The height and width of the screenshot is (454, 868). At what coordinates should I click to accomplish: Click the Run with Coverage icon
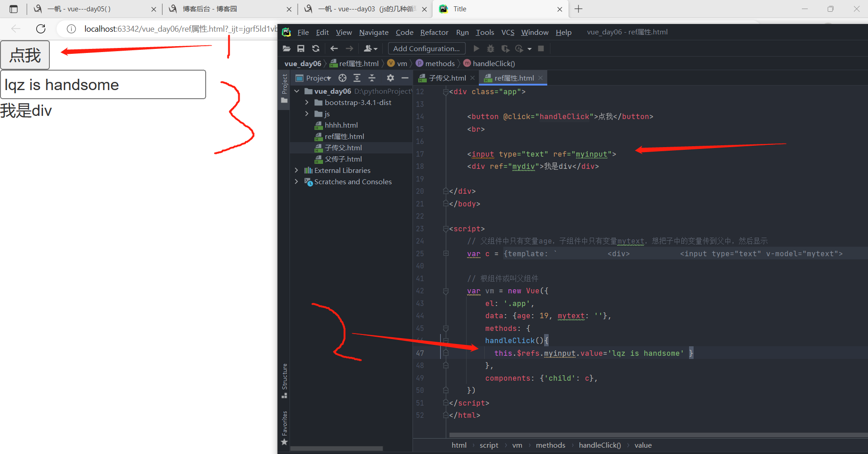tap(505, 48)
